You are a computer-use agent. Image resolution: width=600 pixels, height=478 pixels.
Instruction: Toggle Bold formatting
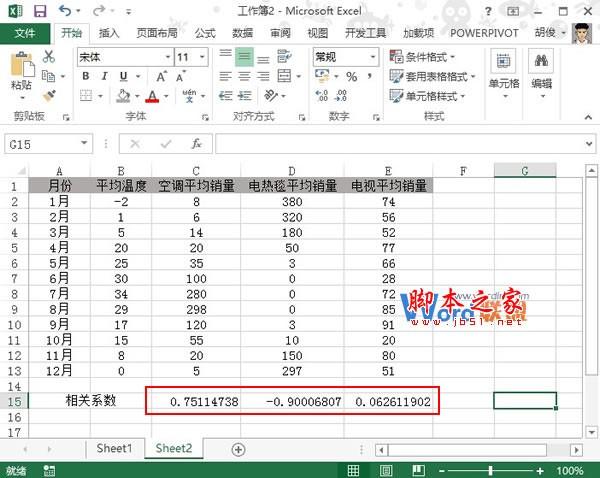point(86,76)
